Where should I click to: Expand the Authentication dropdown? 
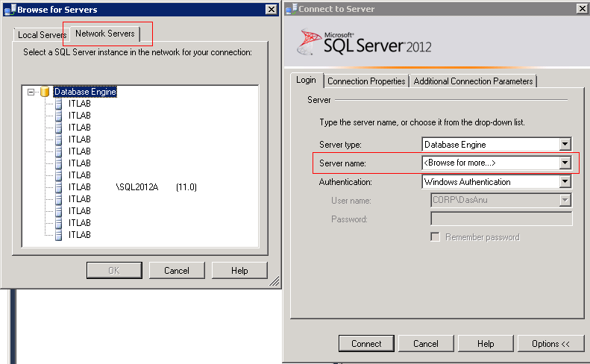pos(565,181)
